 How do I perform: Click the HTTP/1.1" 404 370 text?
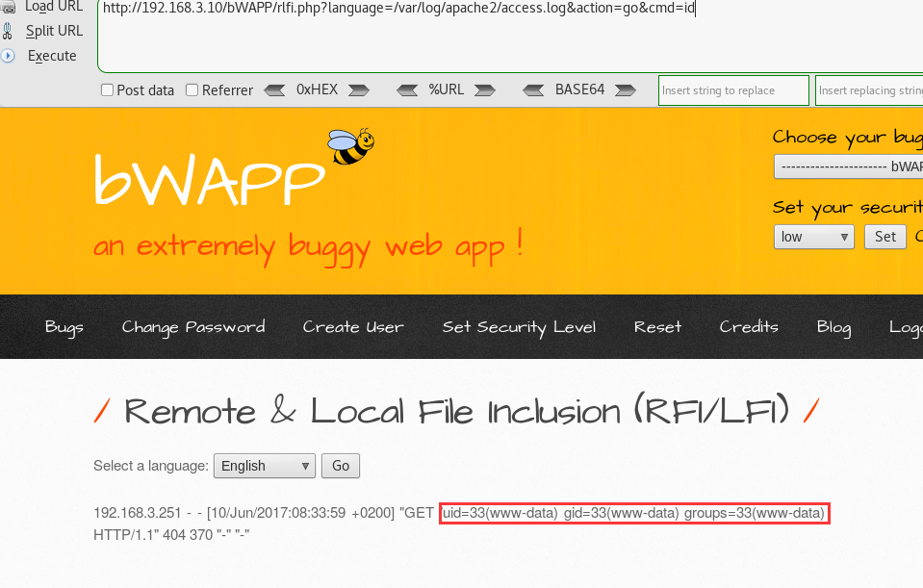pos(153,535)
